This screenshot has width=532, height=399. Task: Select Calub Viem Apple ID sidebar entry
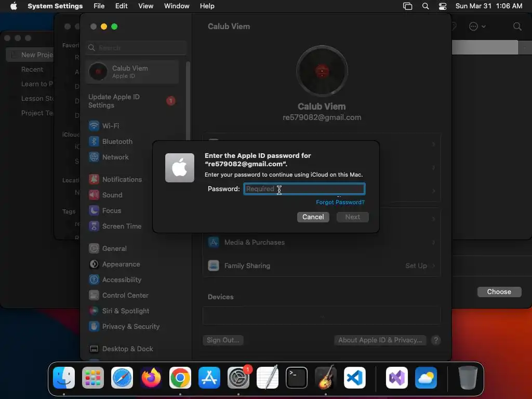132,72
